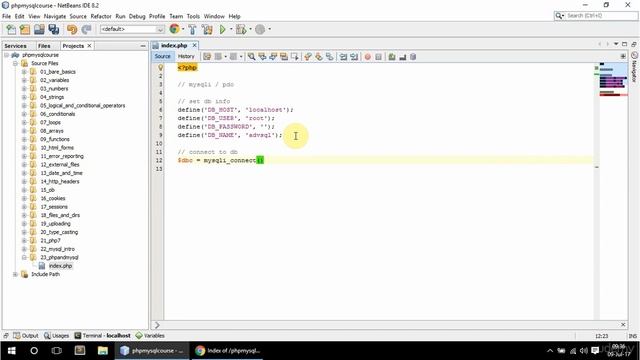Click the Build Project hammer icon

(x=192, y=29)
